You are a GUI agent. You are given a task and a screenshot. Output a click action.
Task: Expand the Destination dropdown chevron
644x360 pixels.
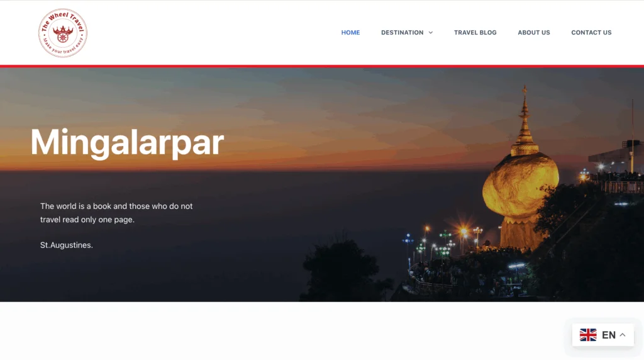[430, 33]
